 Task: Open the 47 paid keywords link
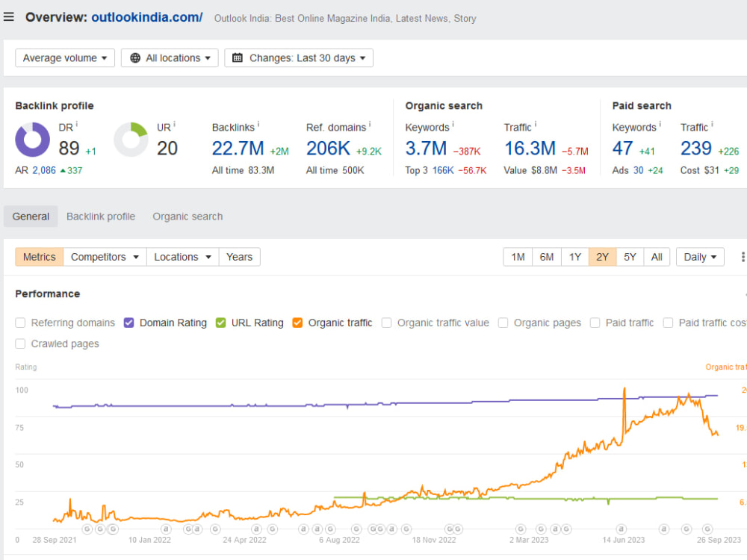tap(623, 149)
